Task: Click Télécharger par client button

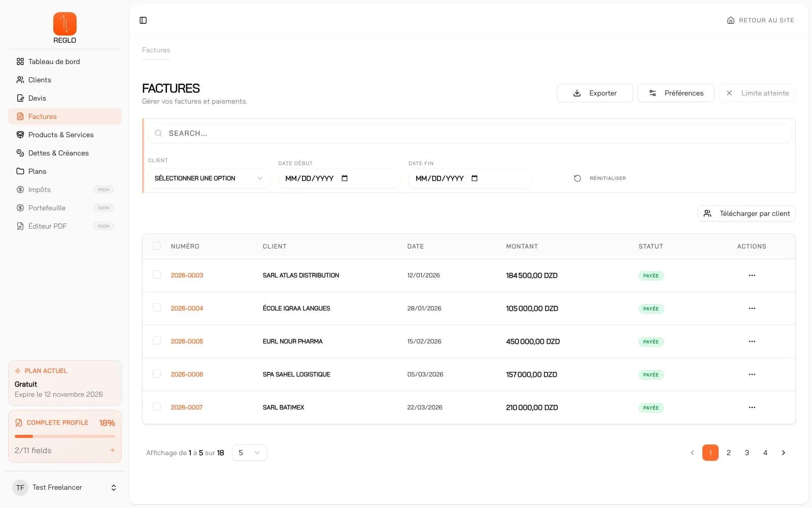Action: tap(747, 213)
